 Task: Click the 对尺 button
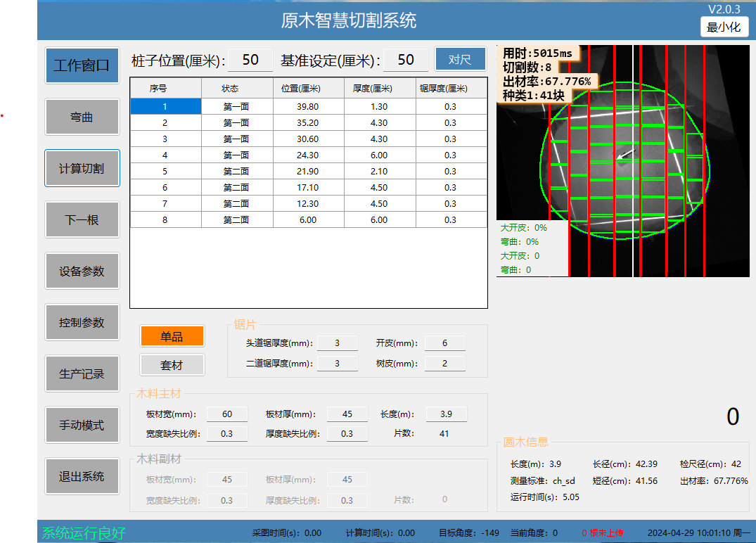click(x=460, y=60)
